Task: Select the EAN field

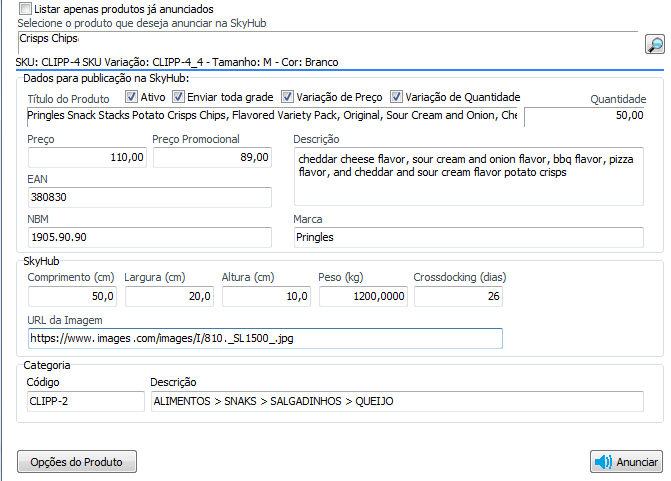Action: tap(149, 197)
